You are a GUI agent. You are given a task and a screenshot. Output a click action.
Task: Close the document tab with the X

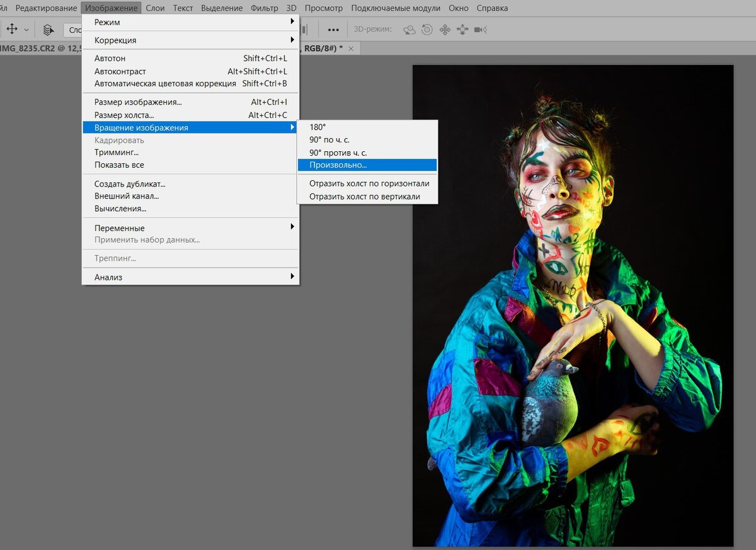351,49
